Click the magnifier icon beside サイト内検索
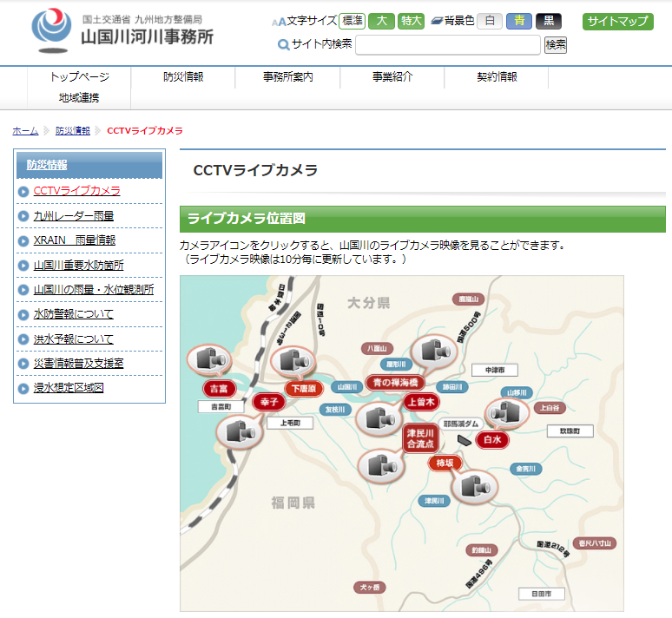 pyautogui.click(x=283, y=44)
